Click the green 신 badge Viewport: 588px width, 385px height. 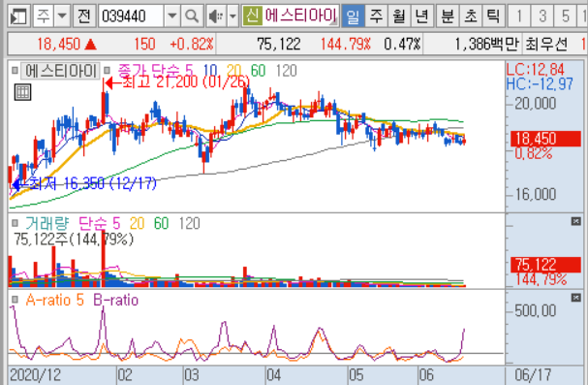[252, 16]
